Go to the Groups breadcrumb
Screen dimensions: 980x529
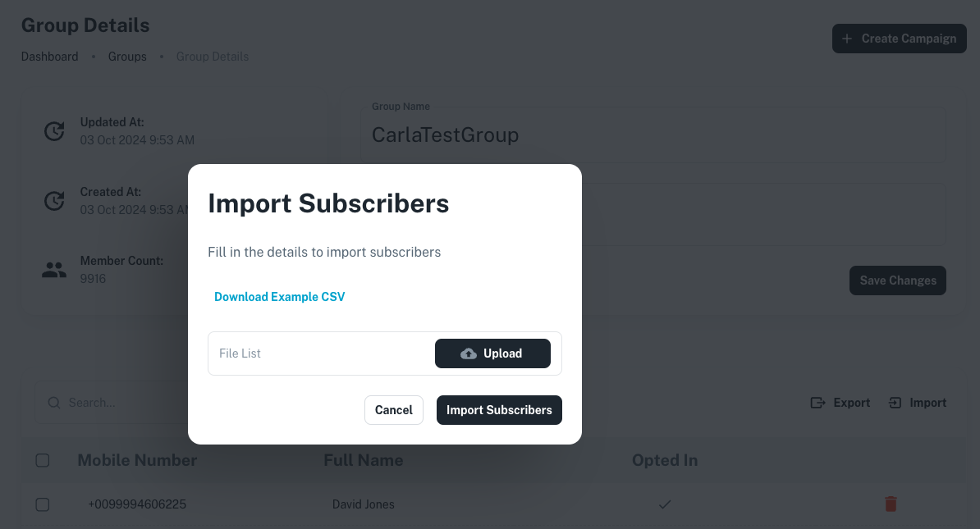point(127,57)
